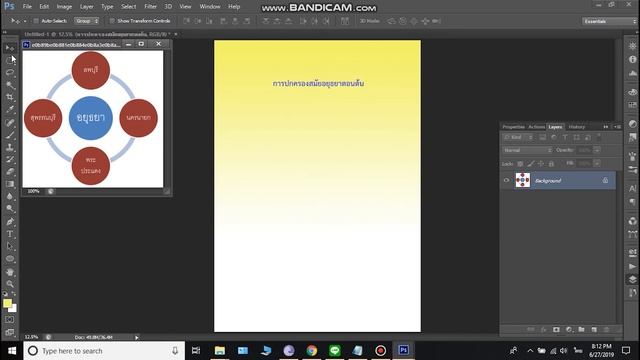Switch to the History tab

576,127
